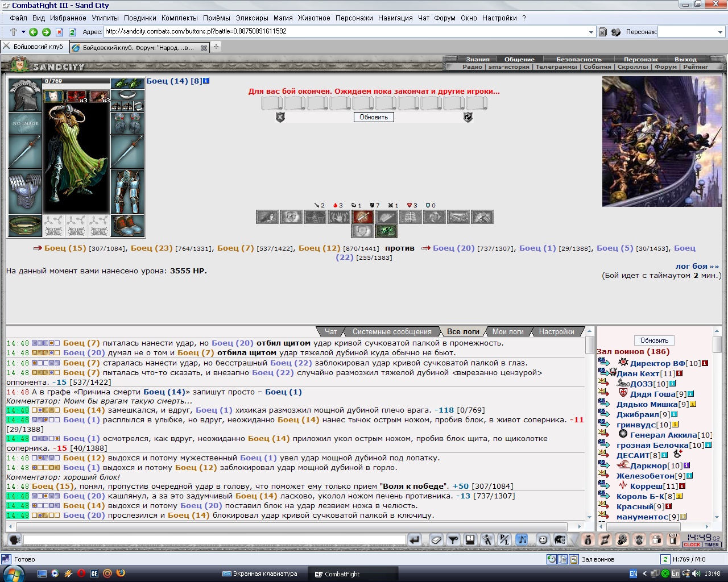Open the Магия menu
Image resolution: width=728 pixels, height=582 pixels.
tap(283, 18)
